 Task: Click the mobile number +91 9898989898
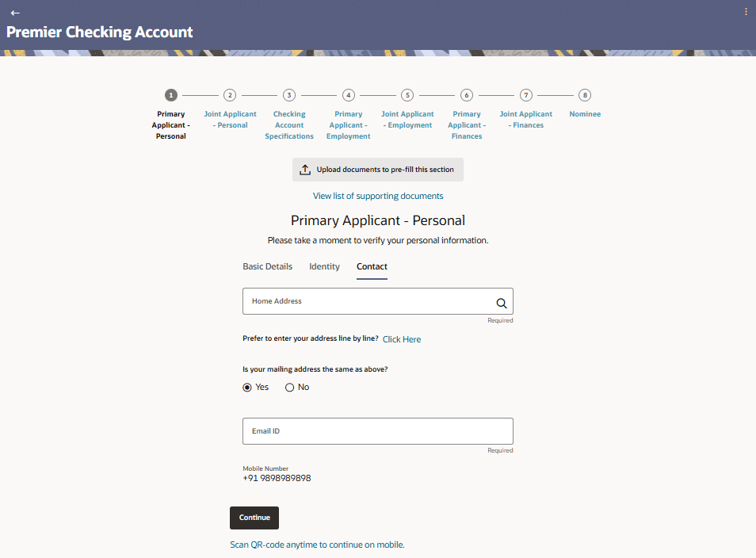(277, 478)
